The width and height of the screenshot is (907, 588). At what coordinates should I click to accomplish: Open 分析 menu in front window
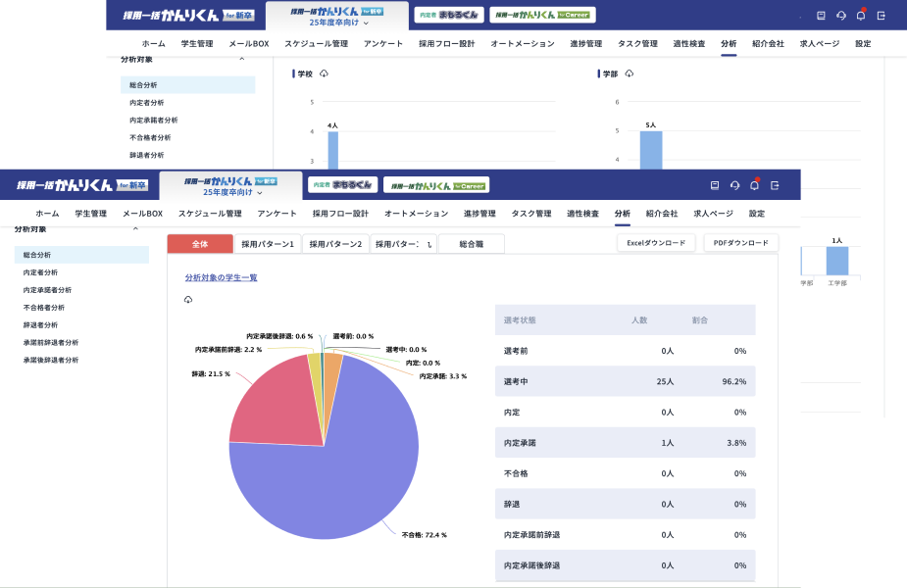pos(623,214)
